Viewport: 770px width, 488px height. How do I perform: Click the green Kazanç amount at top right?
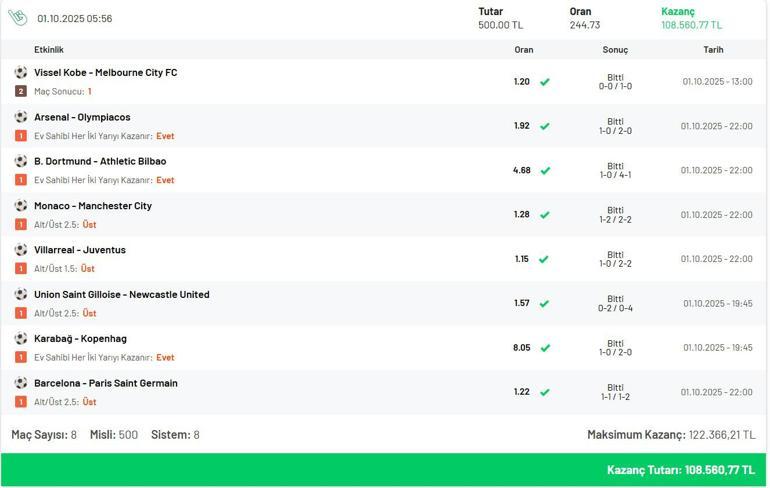click(691, 25)
